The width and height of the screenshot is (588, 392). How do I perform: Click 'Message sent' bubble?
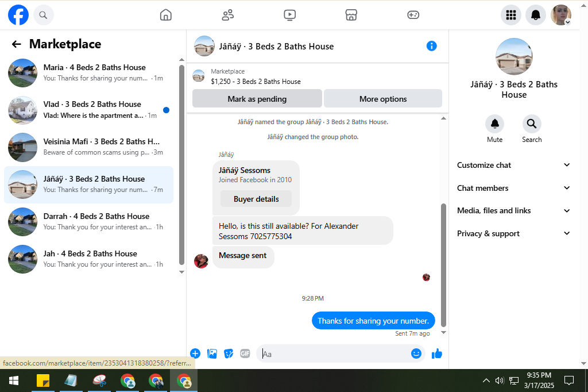[243, 256]
